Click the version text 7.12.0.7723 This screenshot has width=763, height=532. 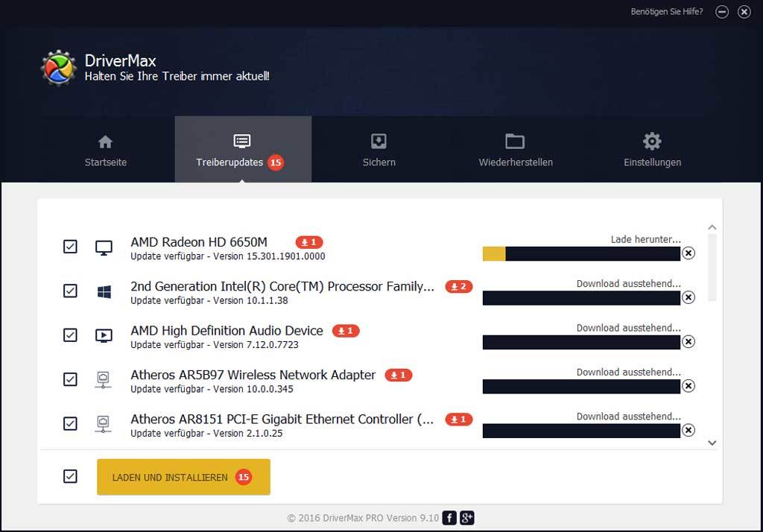273,344
